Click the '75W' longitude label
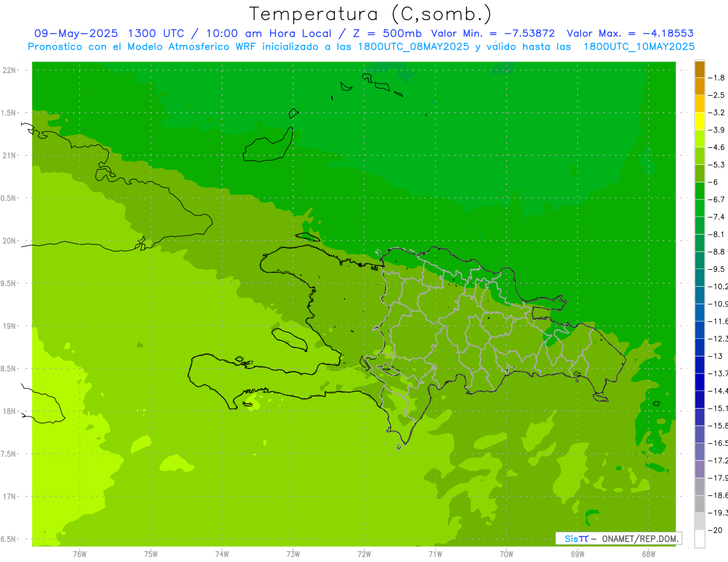This screenshot has height=562, width=728. point(151,554)
